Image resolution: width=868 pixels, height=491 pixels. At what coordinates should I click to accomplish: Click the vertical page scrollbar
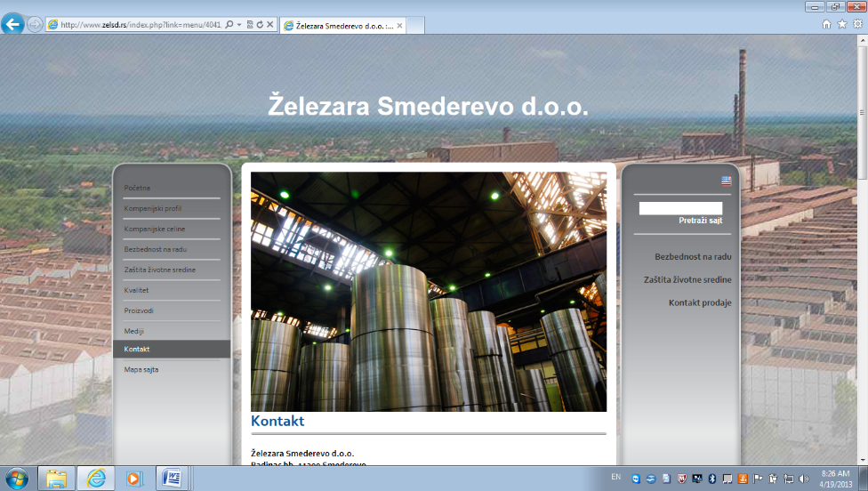[862, 267]
